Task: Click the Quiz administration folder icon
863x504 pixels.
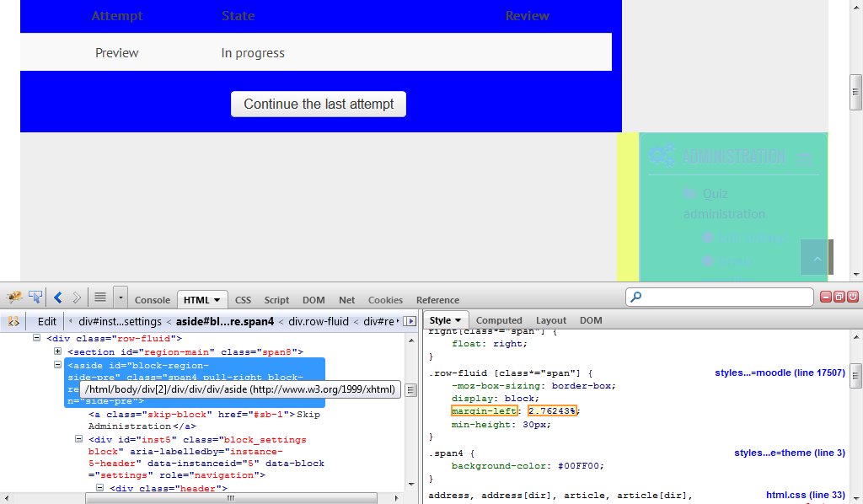Action: point(689,193)
